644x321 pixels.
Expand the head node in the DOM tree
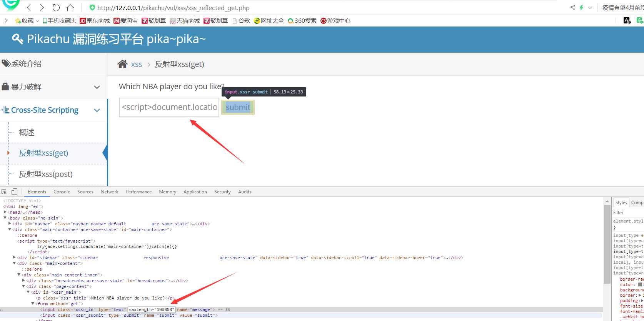pos(5,212)
